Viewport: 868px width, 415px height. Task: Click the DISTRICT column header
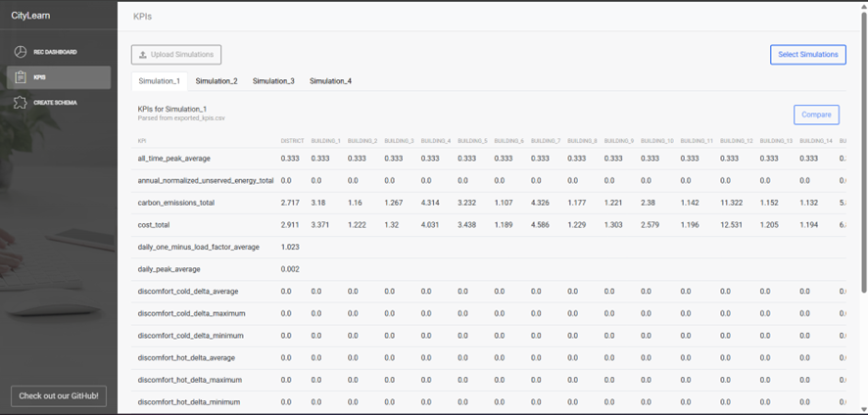coord(291,141)
